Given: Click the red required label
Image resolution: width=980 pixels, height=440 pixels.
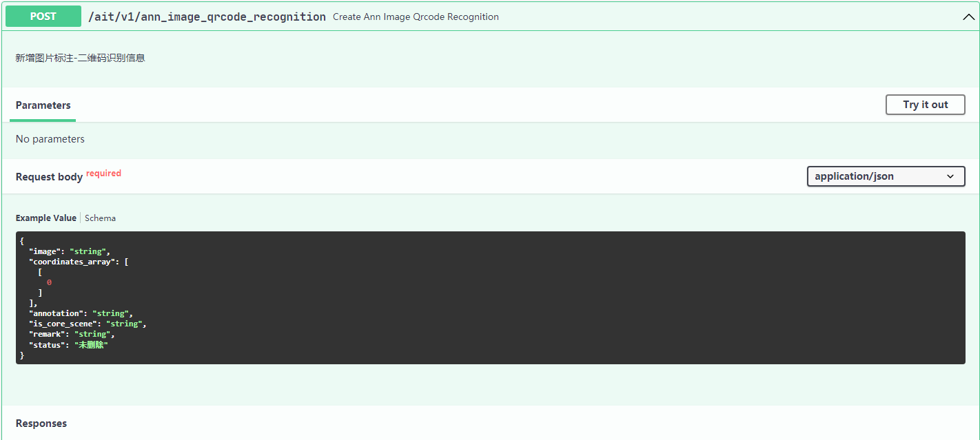Looking at the screenshot, I should [103, 174].
